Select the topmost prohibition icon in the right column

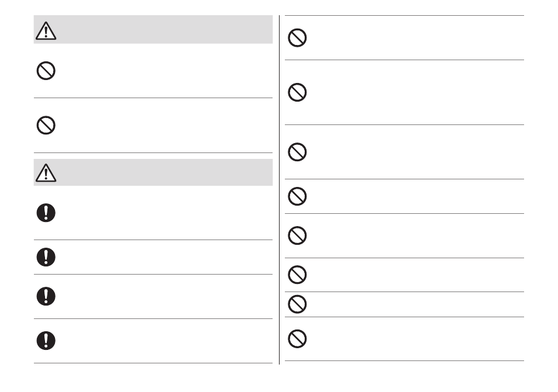point(297,37)
